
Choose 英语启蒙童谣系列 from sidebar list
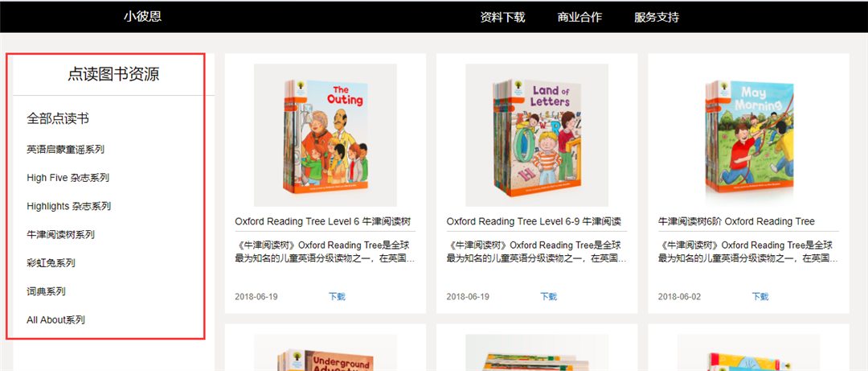click(65, 149)
